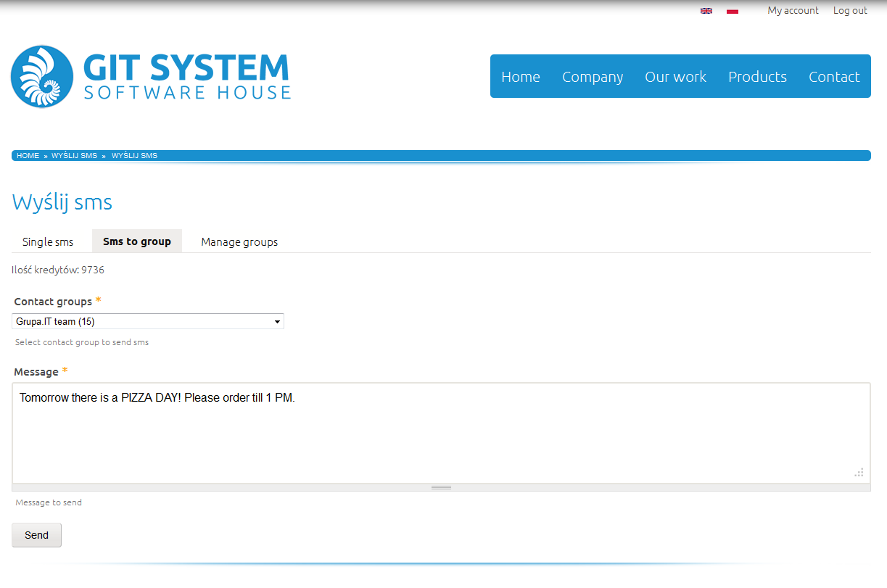
Task: Click the first WYŚLIJ SMS breadcrumb link
Action: coord(74,156)
